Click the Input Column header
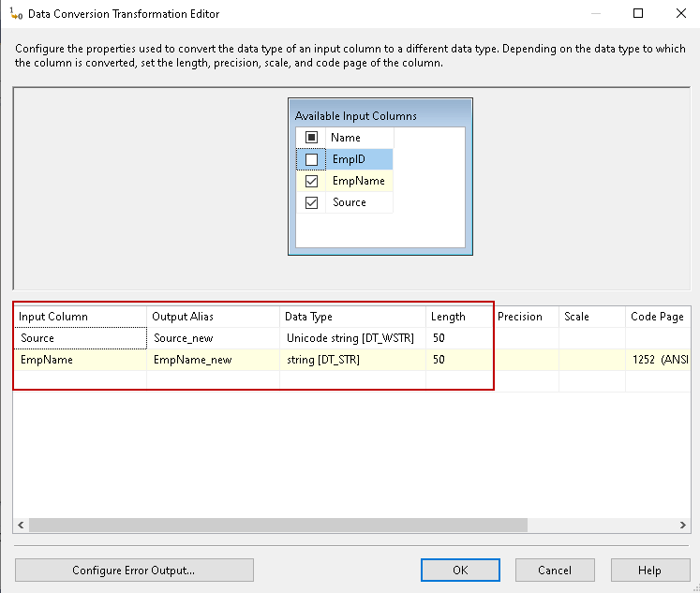 pos(81,317)
